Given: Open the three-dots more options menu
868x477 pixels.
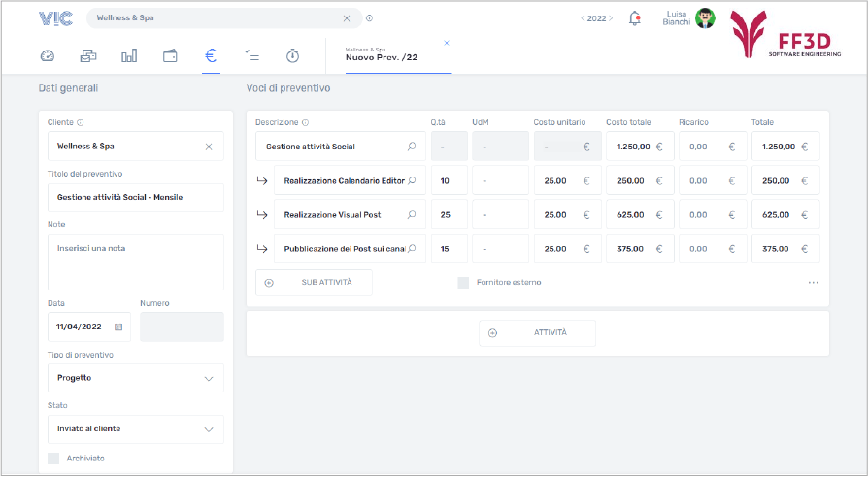Looking at the screenshot, I should (x=813, y=283).
